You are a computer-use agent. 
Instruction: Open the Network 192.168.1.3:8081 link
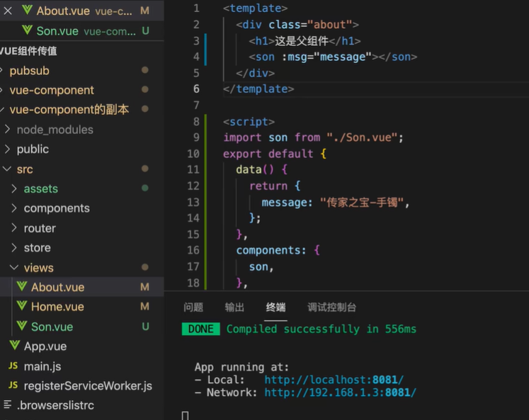340,392
